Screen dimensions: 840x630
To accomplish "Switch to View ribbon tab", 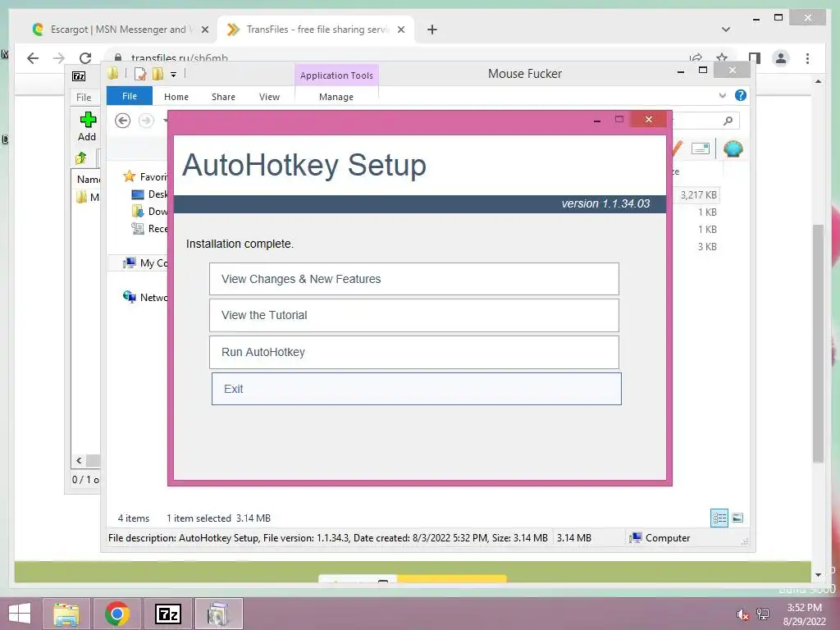I will [x=269, y=97].
